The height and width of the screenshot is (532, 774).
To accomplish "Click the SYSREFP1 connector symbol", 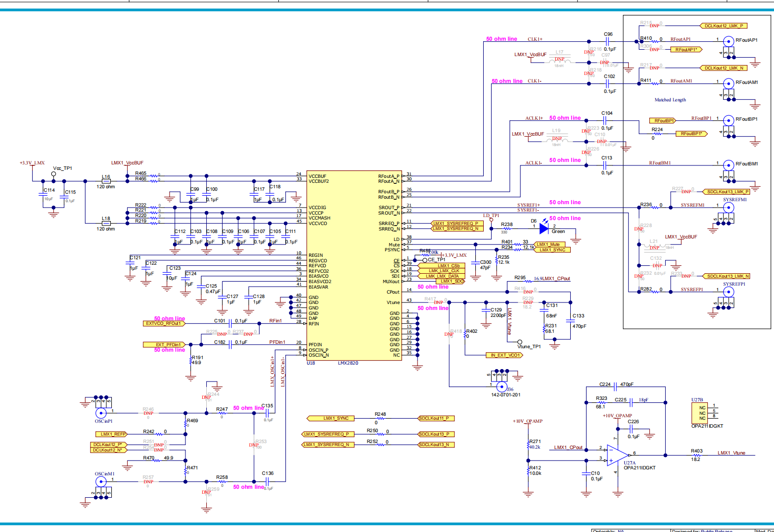I will 728,292.
